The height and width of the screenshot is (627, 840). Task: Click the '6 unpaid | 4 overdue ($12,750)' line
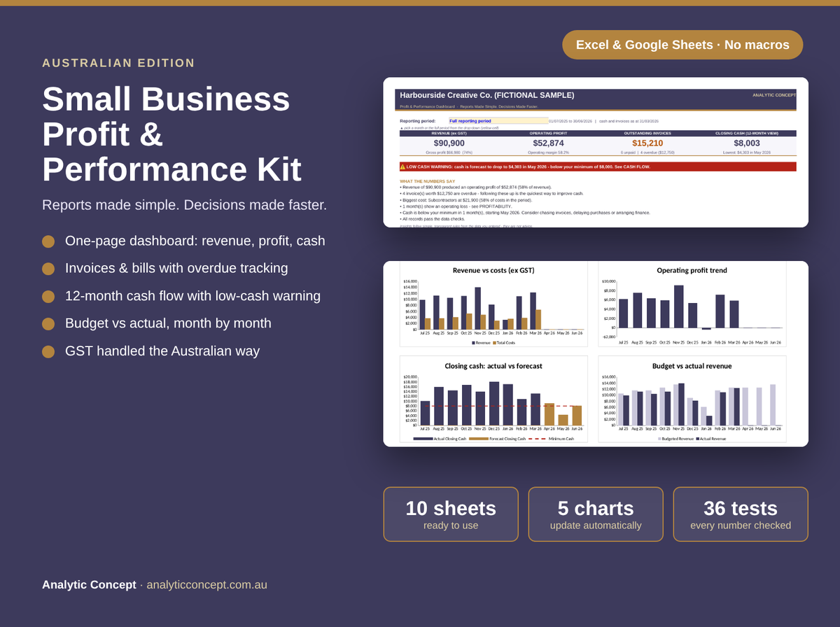pyautogui.click(x=647, y=152)
